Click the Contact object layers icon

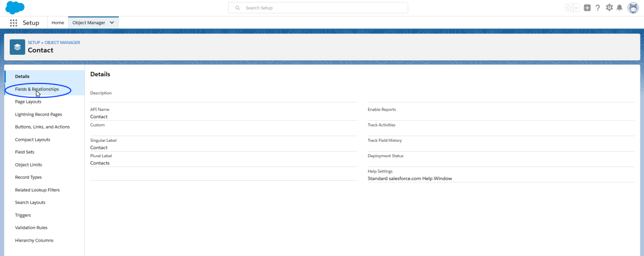(x=17, y=47)
